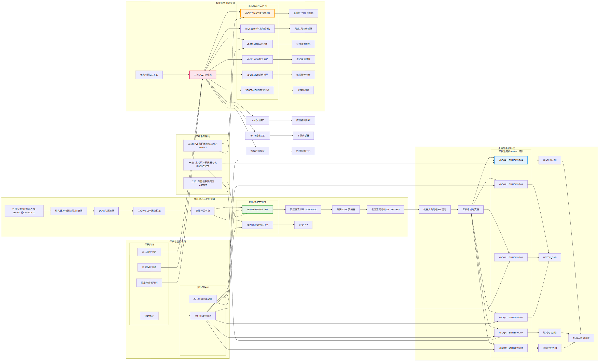Click the 电机栅极驱动器 node

[203, 316]
